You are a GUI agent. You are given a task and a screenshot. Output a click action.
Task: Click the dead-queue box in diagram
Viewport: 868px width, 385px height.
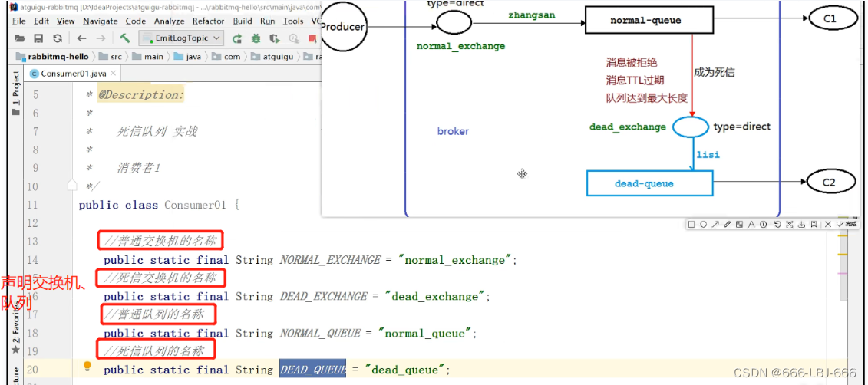pos(649,183)
